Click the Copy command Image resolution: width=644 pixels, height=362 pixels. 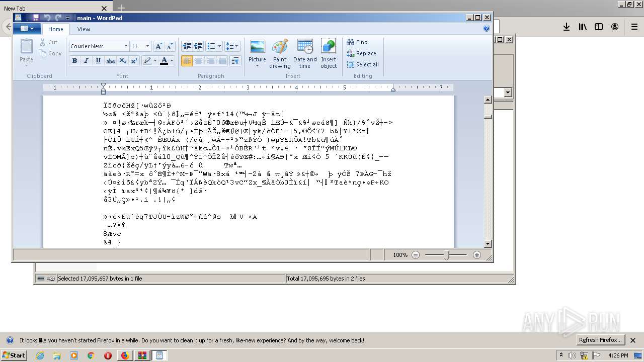(x=50, y=53)
